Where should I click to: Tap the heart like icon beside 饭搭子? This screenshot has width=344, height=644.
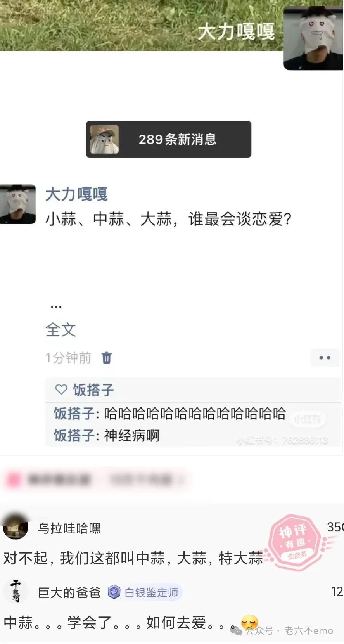click(x=61, y=389)
